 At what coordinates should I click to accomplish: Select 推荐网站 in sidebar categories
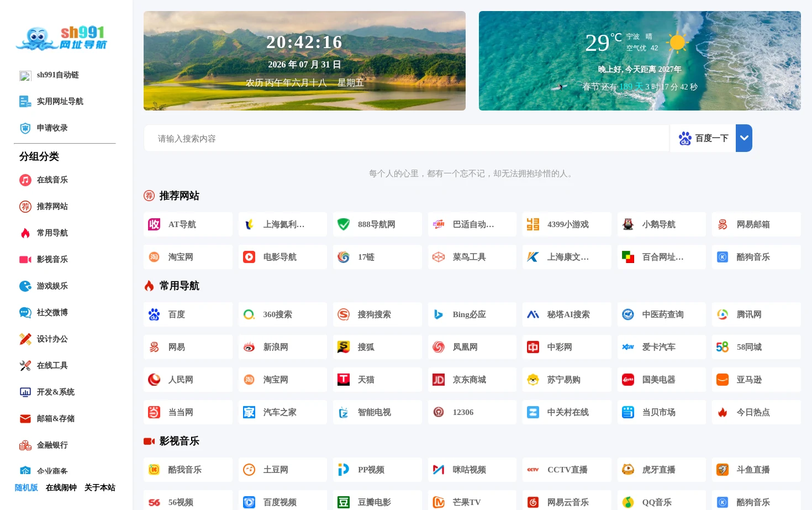[x=52, y=207]
